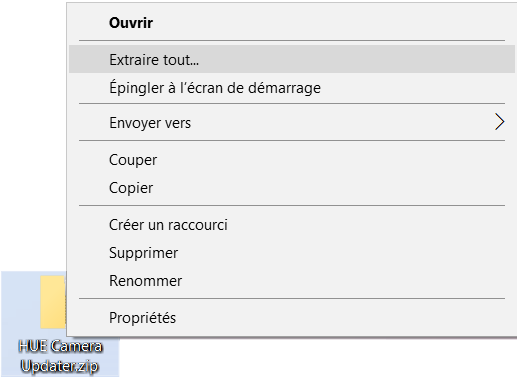
Task: Select Extraire tout... to unzip
Action: [292, 59]
